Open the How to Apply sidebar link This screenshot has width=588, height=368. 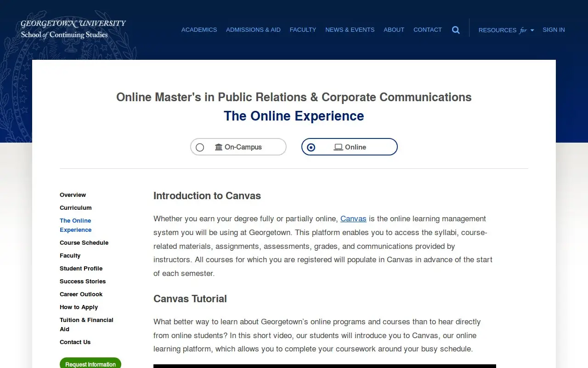(x=79, y=307)
